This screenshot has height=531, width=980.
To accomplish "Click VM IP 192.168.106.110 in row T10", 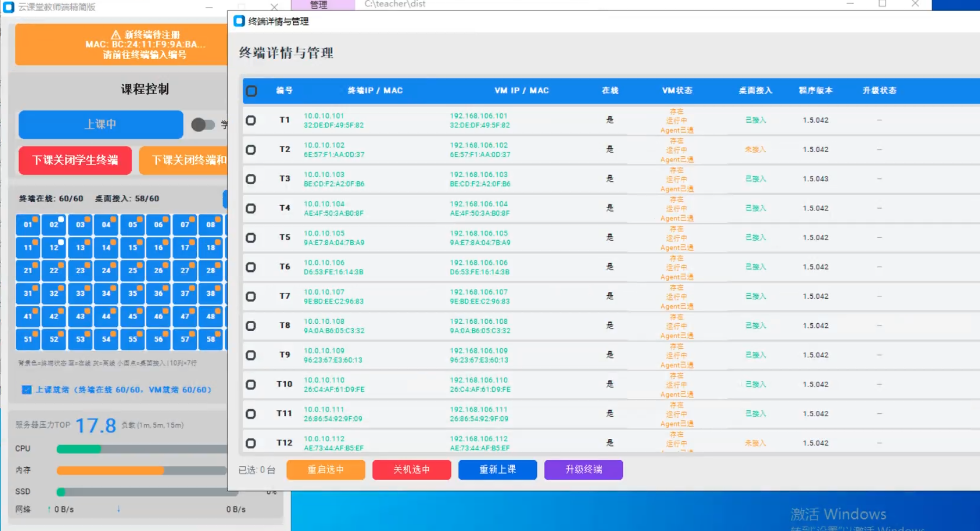I will [x=479, y=380].
